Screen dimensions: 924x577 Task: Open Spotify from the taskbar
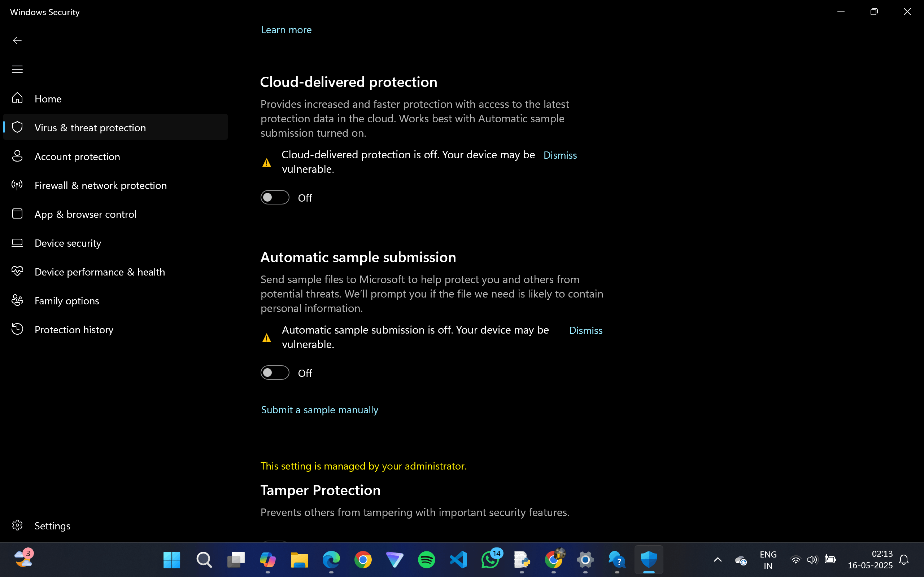point(426,560)
